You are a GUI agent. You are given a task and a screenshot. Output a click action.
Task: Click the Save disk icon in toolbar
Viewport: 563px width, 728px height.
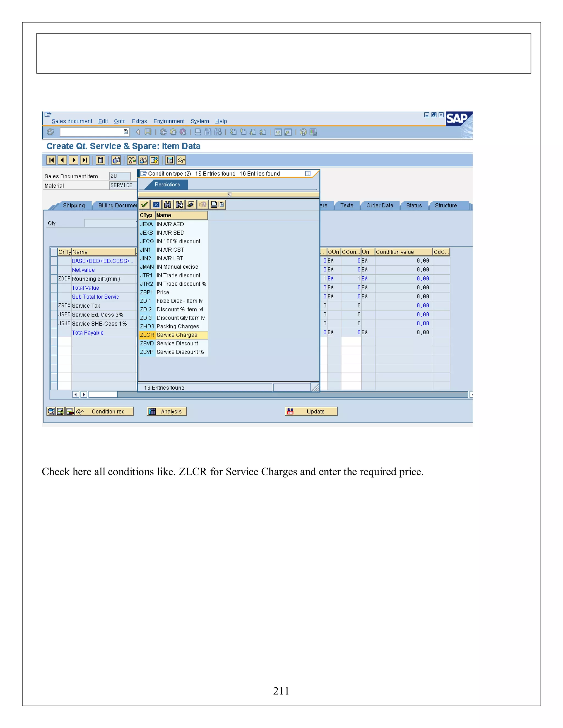tap(148, 132)
